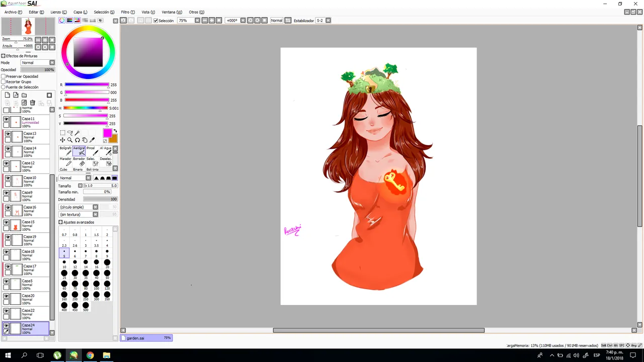The image size is (644, 362).
Task: Expand Ajustes avanzados section
Action: click(61, 222)
